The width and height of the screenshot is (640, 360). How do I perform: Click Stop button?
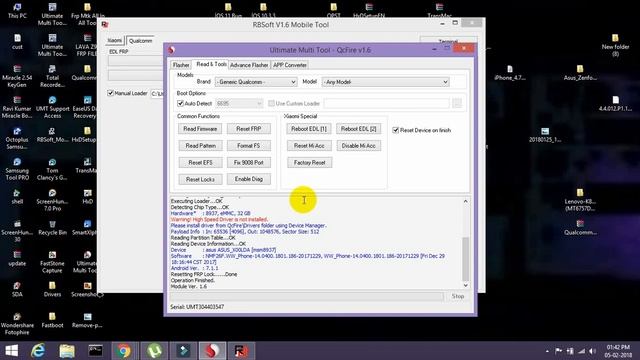point(458,296)
